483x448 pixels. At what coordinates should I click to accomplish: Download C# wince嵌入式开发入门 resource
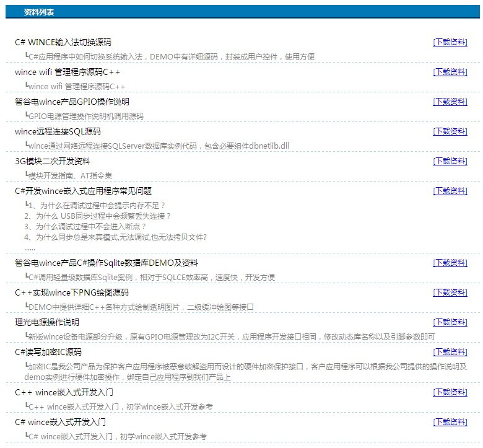click(x=450, y=422)
